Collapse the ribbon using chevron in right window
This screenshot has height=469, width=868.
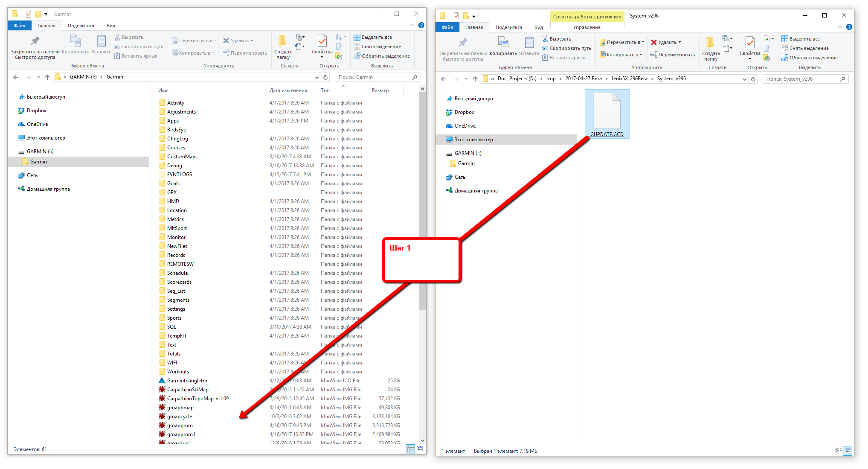[x=840, y=27]
